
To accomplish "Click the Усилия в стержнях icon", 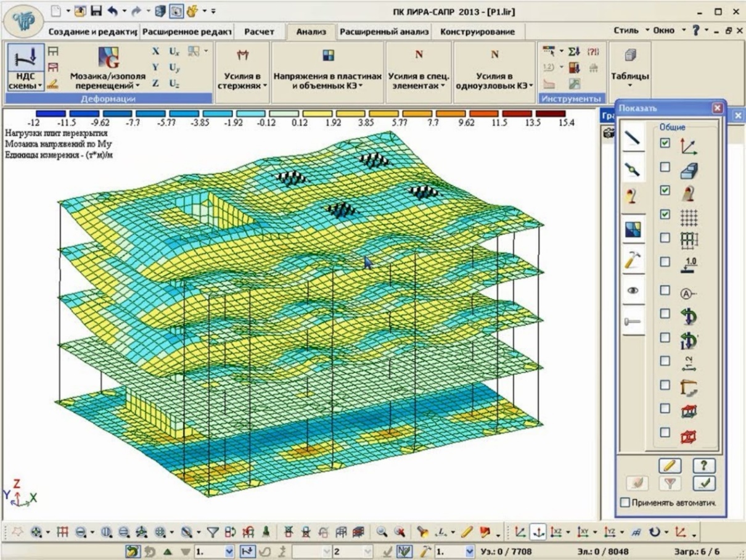I will click(x=242, y=57).
